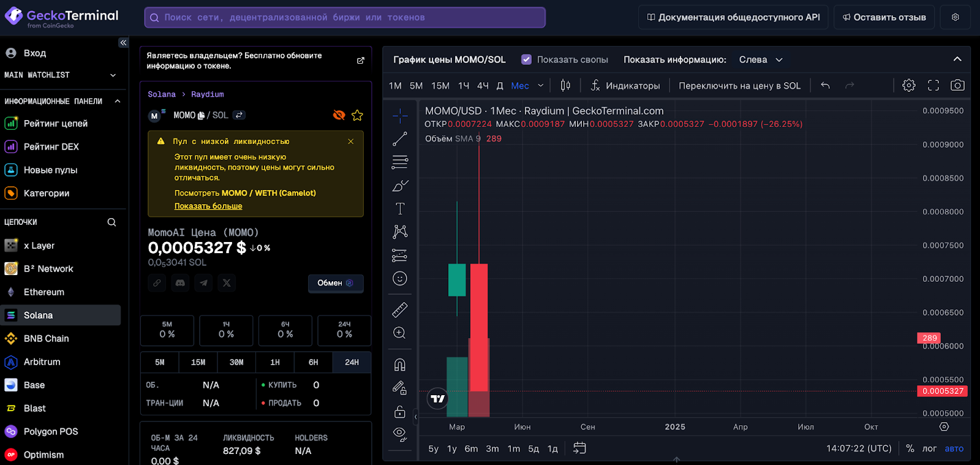Open the token website link icon

pos(157,283)
